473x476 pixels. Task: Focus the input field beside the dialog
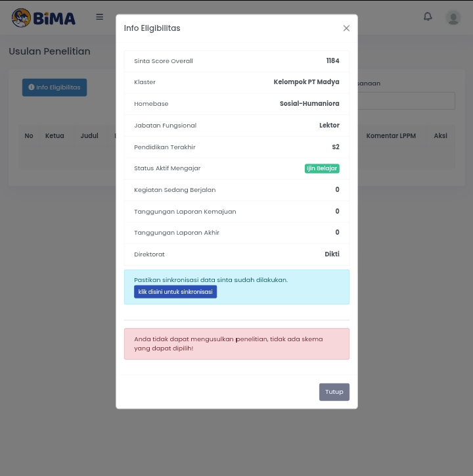coord(407,101)
